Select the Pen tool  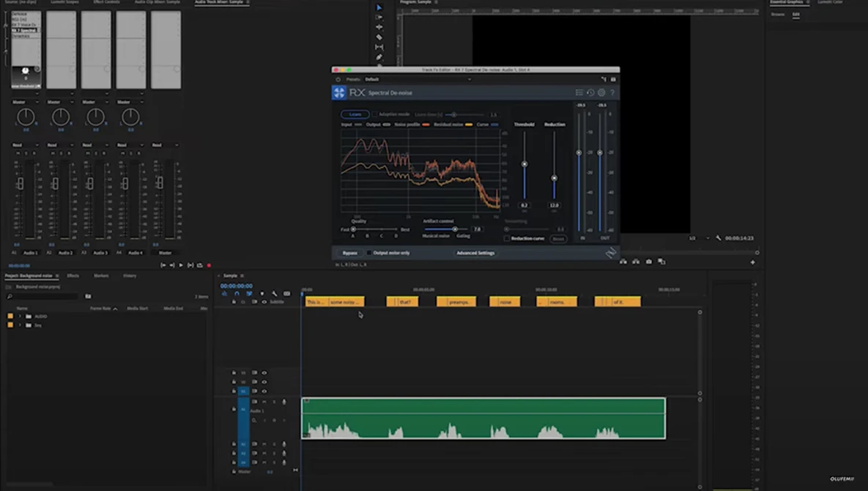pos(379,57)
